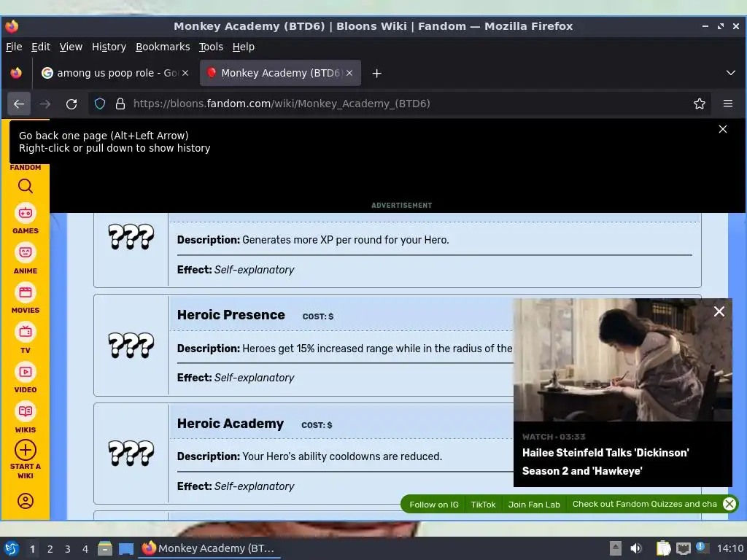Click the 14:10 clock in the tray

point(729,548)
